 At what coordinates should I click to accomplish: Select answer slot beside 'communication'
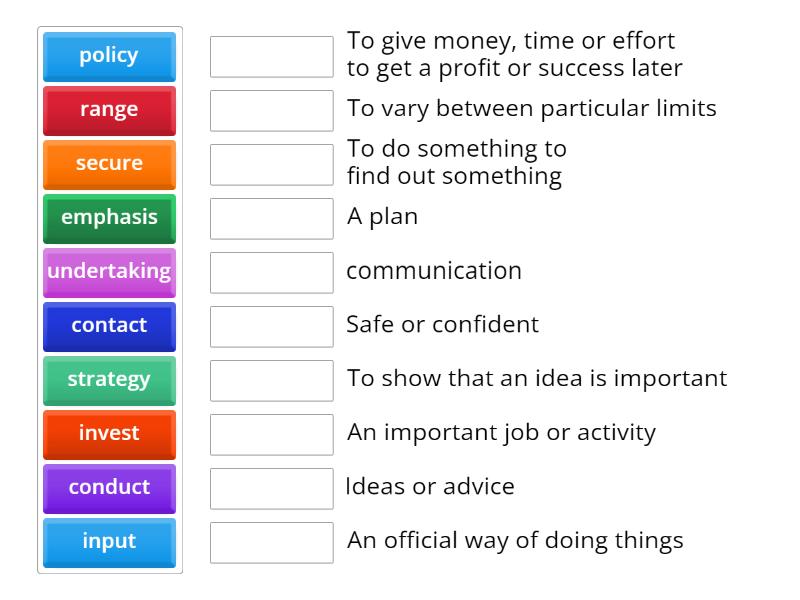(271, 273)
